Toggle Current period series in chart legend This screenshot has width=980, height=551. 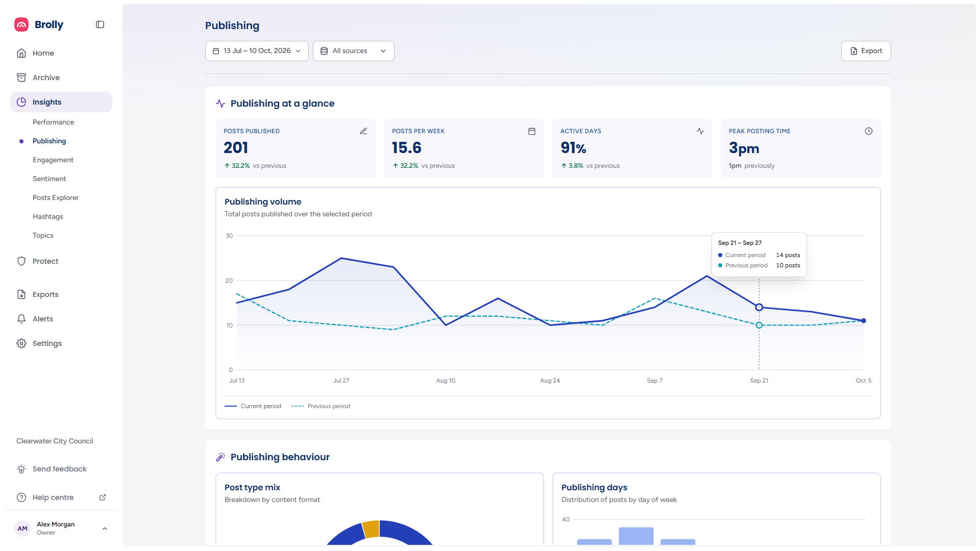253,406
